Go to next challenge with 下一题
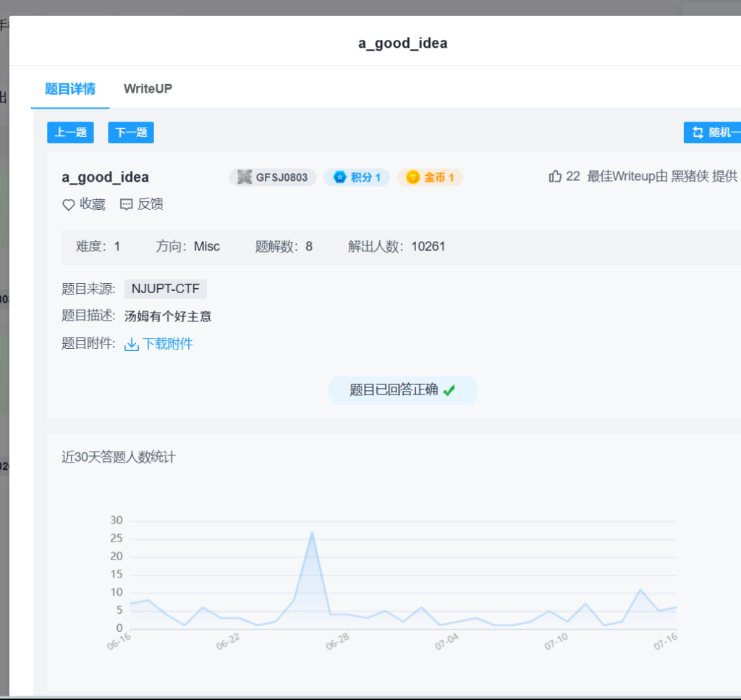 click(131, 132)
